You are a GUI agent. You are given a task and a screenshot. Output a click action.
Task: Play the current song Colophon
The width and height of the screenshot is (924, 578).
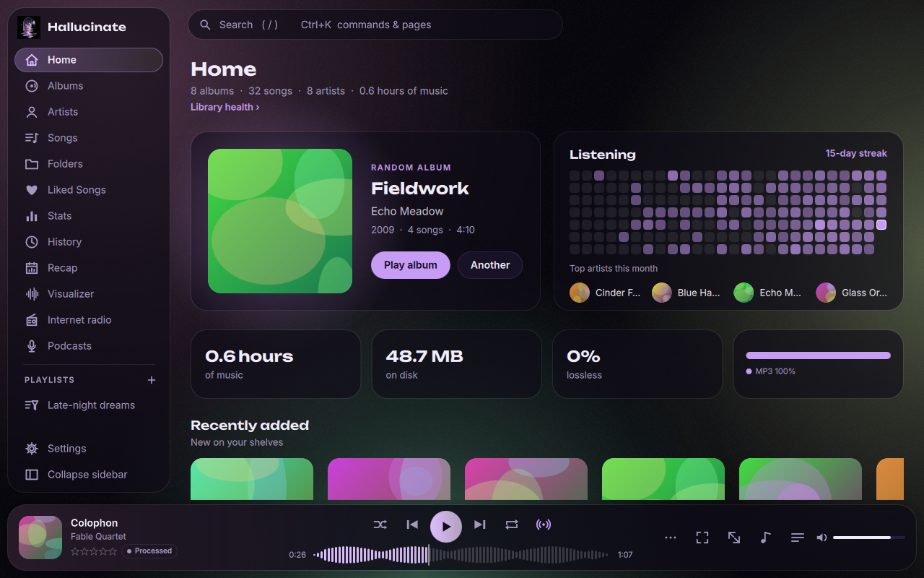446,527
